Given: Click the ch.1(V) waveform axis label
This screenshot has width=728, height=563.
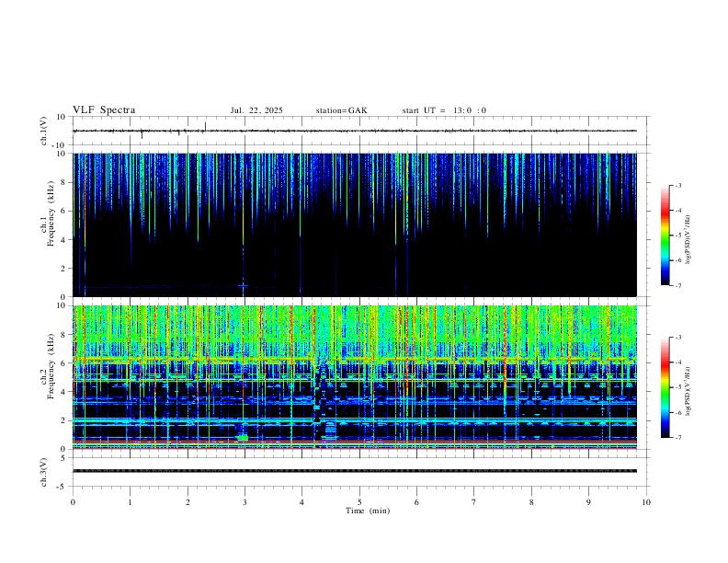Looking at the screenshot, I should (x=44, y=131).
